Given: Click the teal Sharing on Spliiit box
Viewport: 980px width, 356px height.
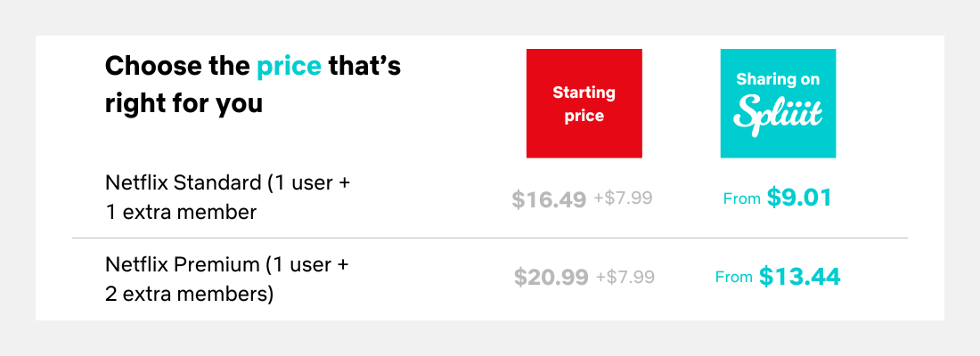Looking at the screenshot, I should click(x=778, y=103).
